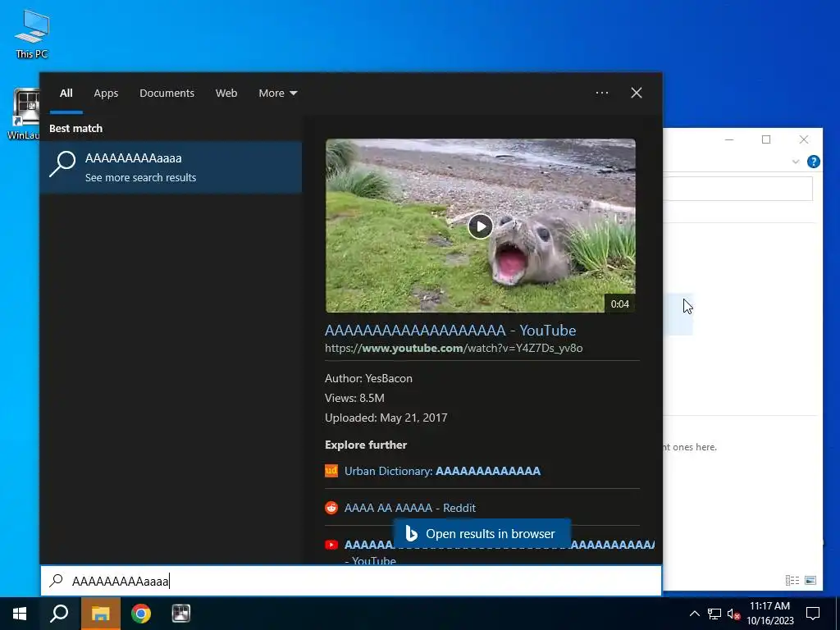Click the muted volume tray icon
The height and width of the screenshot is (630, 840).
tap(733, 614)
